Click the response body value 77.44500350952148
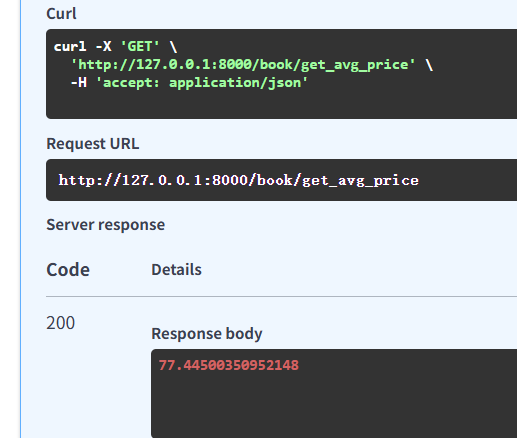The height and width of the screenshot is (438, 517). [229, 365]
